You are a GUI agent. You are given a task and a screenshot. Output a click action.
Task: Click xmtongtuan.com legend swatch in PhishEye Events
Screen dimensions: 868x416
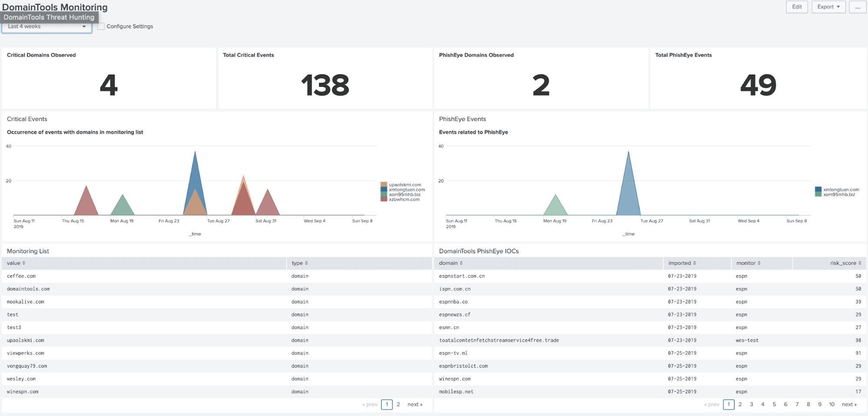click(818, 190)
